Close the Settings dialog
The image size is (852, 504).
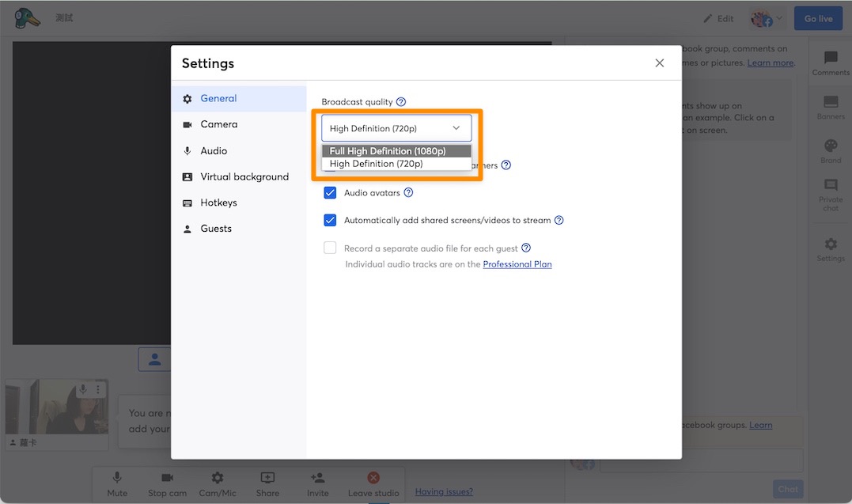point(660,63)
